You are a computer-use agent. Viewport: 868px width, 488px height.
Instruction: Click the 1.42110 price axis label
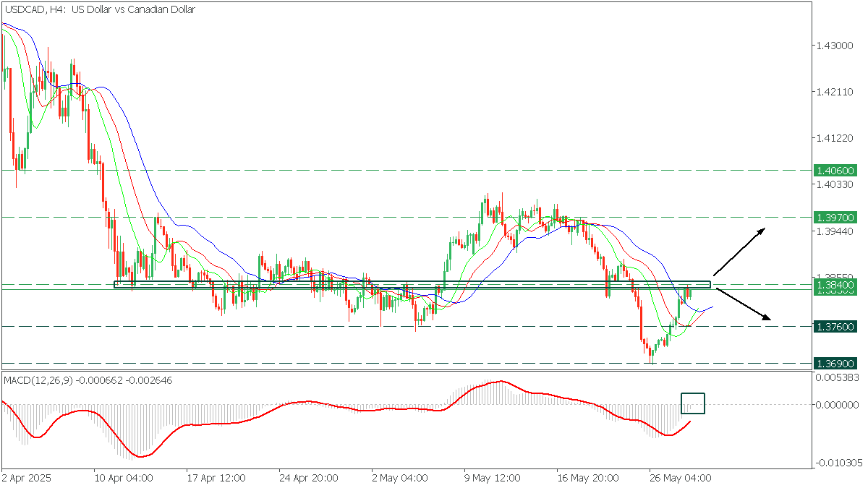point(834,92)
